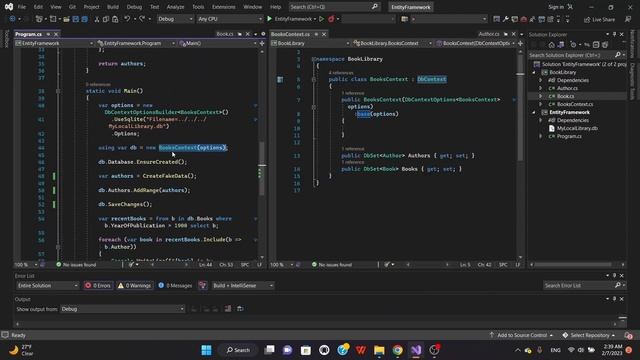Click the Solution Explorer Home icon

(x=551, y=44)
